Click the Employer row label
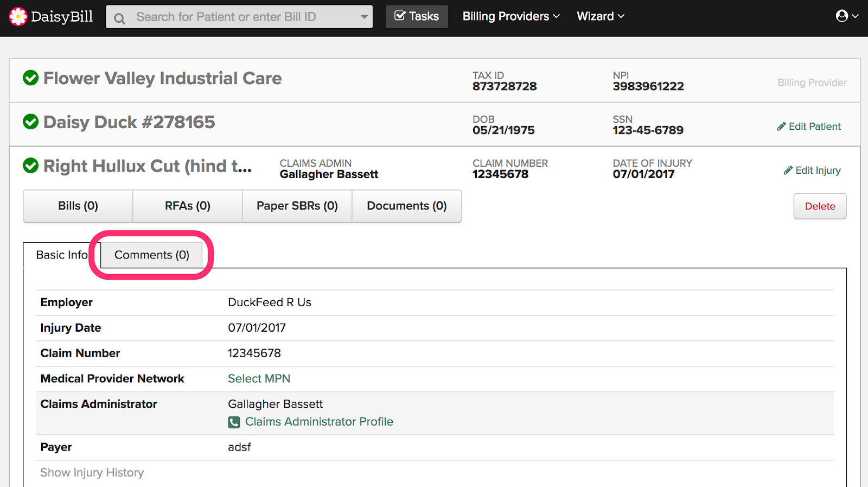The width and height of the screenshot is (868, 487). (66, 302)
